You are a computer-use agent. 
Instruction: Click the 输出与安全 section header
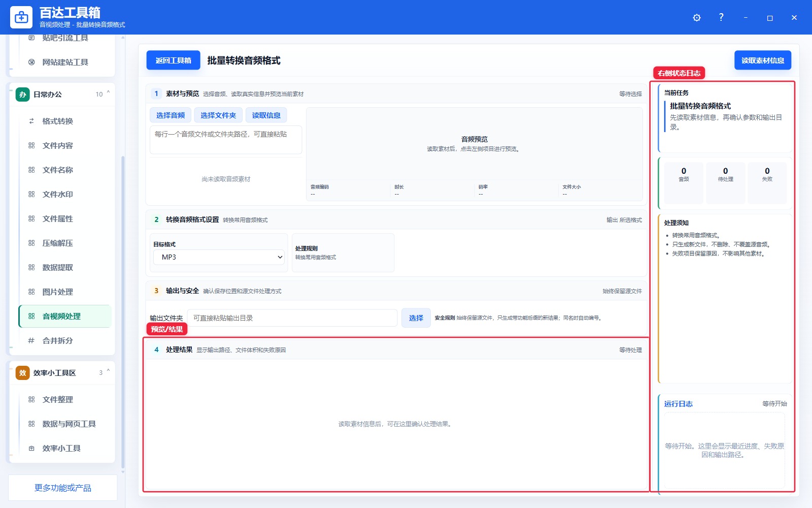[396, 291]
